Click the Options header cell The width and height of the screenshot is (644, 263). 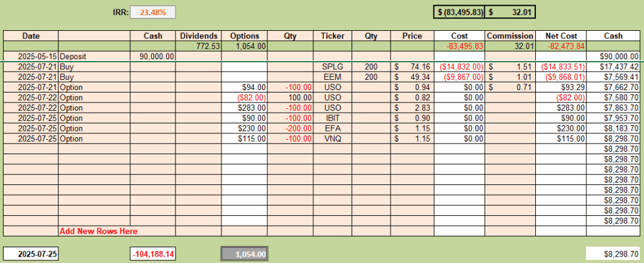pos(245,36)
